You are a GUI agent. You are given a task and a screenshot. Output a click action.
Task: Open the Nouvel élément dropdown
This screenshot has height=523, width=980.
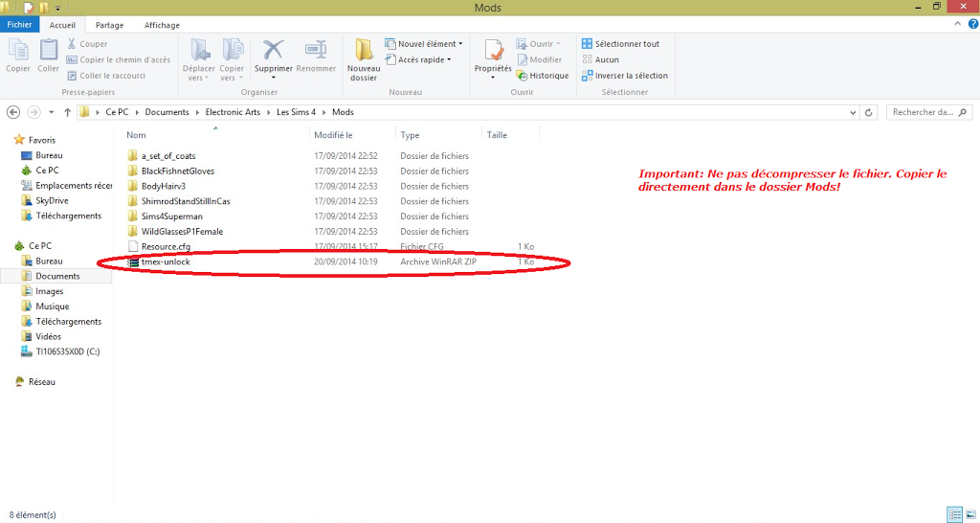point(424,44)
